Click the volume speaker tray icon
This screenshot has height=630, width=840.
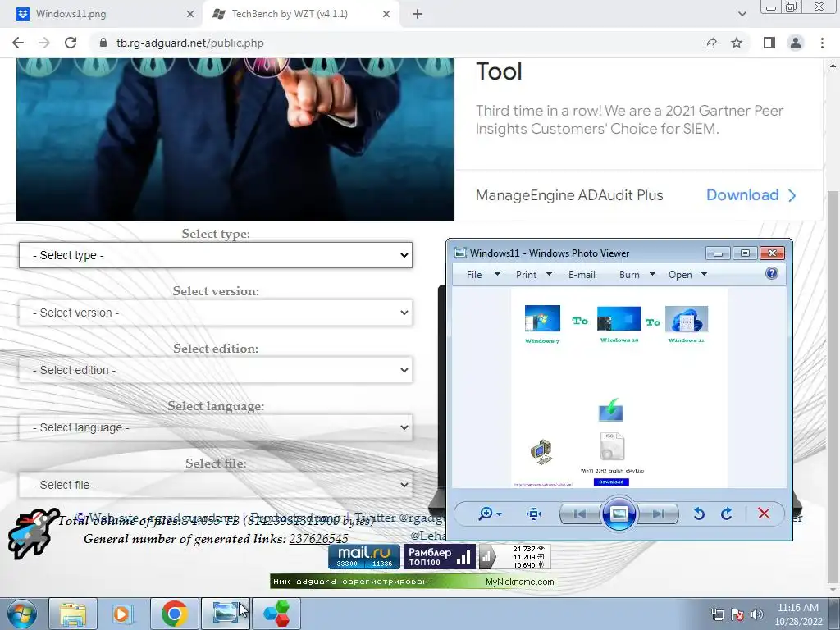pos(757,614)
